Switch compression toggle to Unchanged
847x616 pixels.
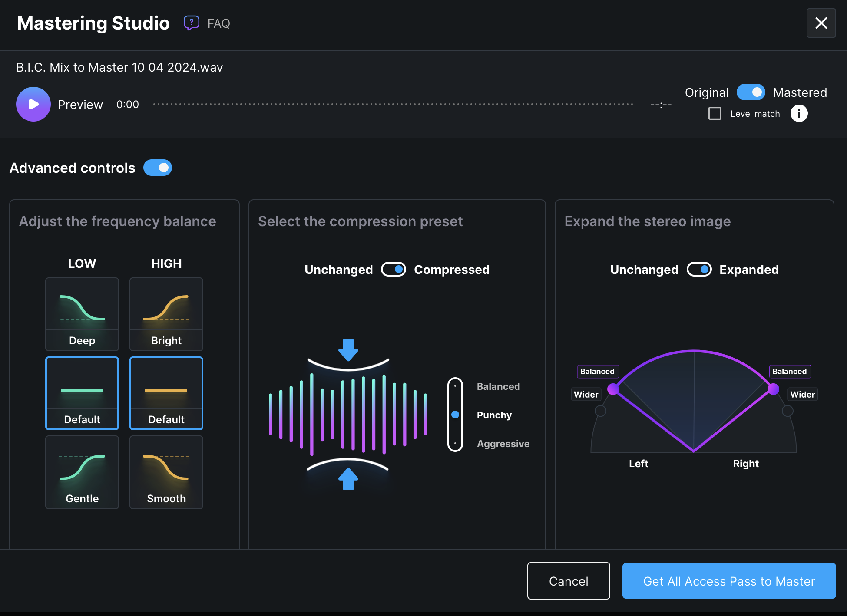pos(393,269)
